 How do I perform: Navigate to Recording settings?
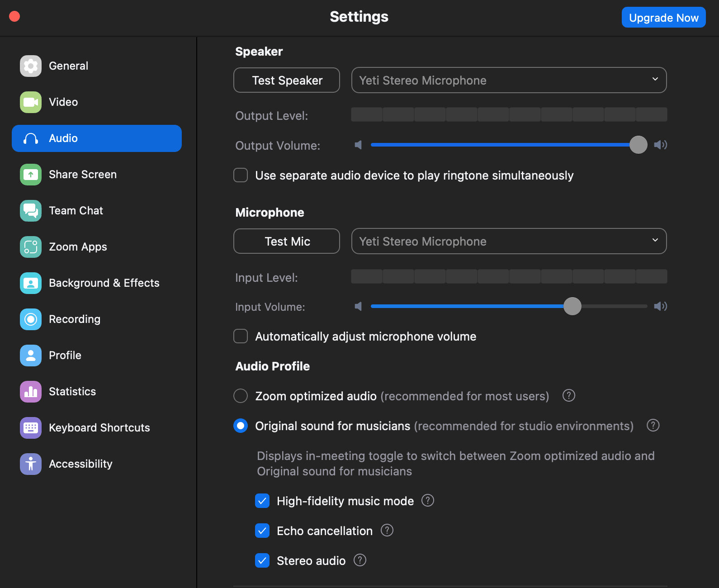[97, 319]
